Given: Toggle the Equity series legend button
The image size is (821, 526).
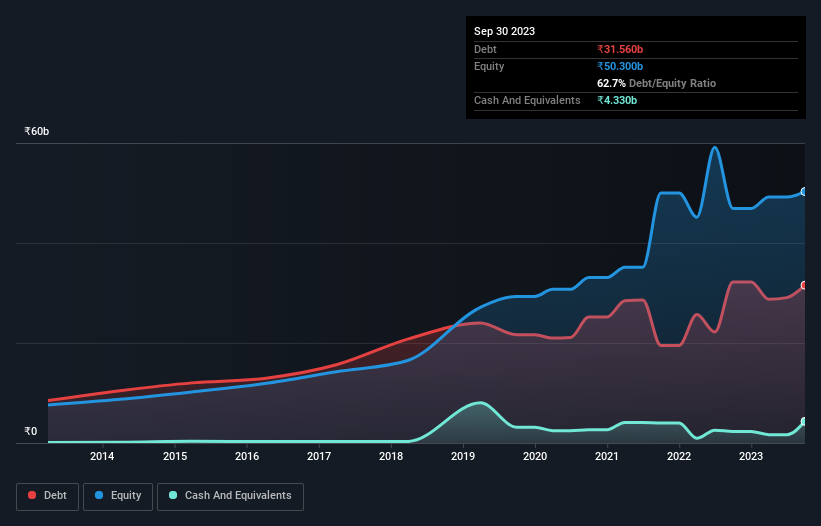Looking at the screenshot, I should pyautogui.click(x=118, y=496).
